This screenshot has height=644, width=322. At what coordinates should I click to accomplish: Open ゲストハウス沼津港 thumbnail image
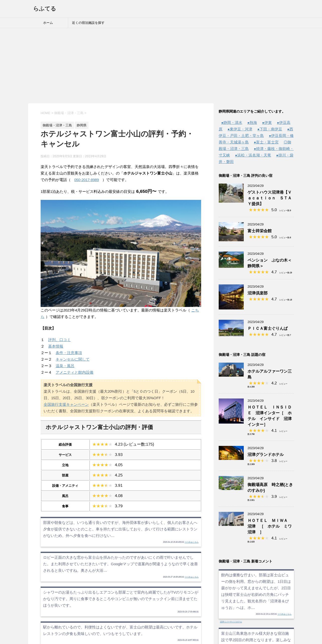click(x=231, y=193)
